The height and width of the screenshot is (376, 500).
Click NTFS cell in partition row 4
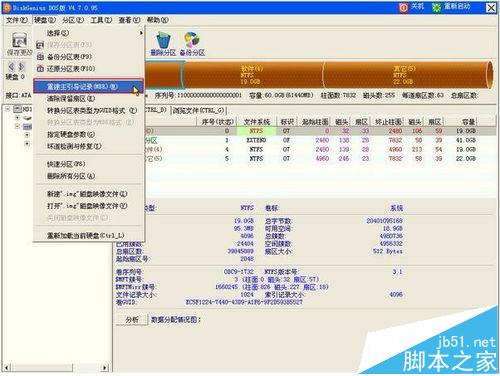coord(256,149)
